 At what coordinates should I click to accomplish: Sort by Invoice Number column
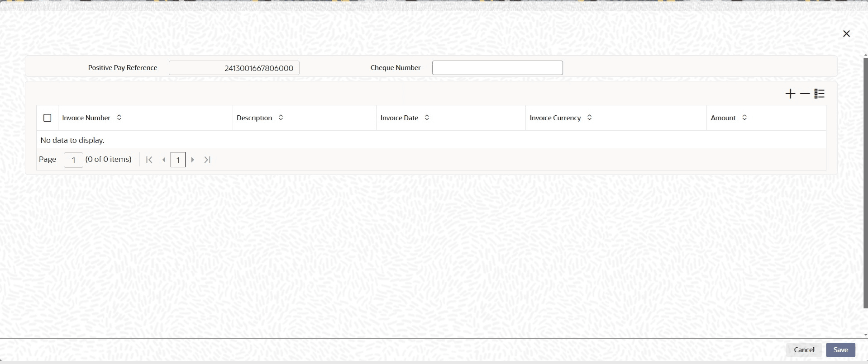click(119, 118)
